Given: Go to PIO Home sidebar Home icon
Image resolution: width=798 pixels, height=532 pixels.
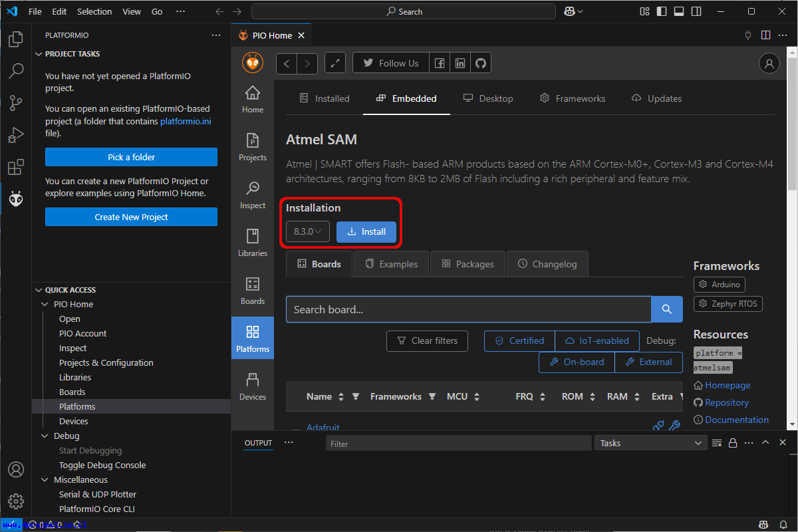Looking at the screenshot, I should (x=253, y=99).
